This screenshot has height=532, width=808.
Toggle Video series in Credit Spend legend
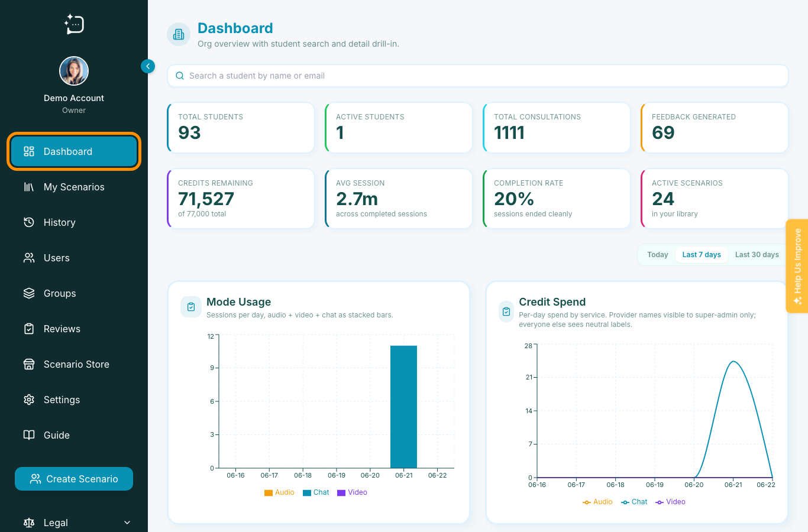click(670, 502)
